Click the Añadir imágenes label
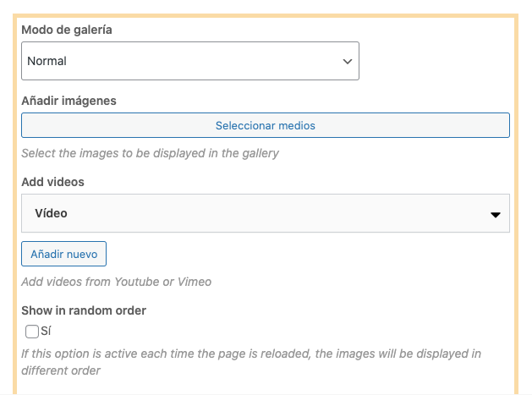The height and width of the screenshot is (395, 532). 69,101
